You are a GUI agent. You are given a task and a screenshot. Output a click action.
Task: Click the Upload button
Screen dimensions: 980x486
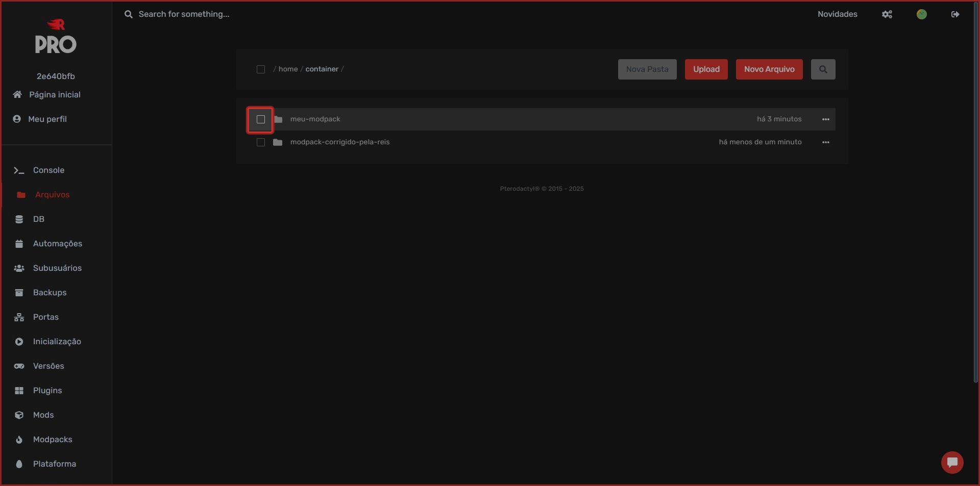point(706,69)
